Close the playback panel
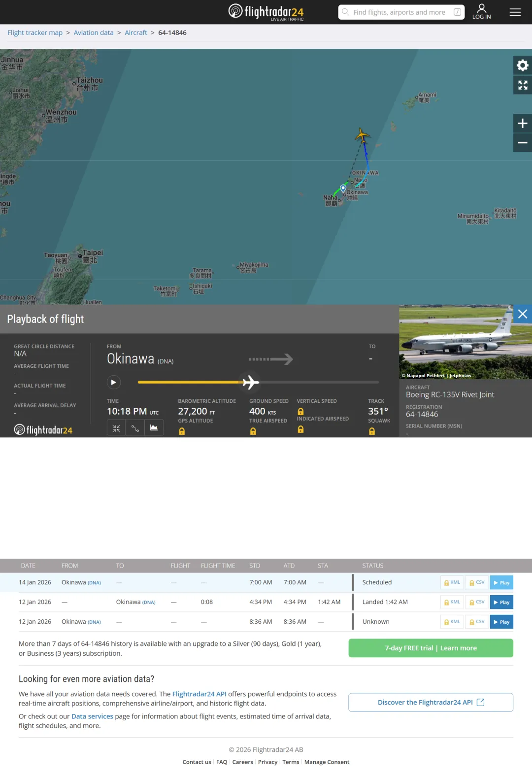The width and height of the screenshot is (532, 781). click(523, 314)
